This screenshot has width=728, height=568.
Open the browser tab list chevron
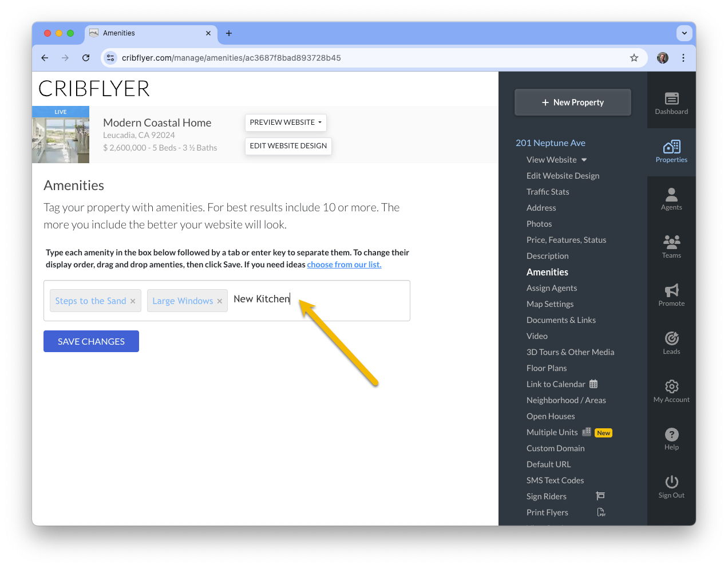click(x=684, y=33)
